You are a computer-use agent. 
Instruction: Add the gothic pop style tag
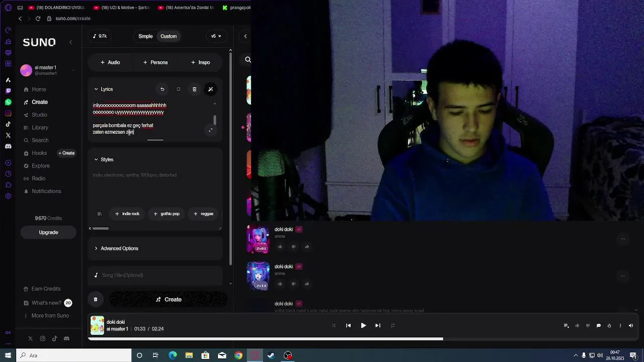pyautogui.click(x=166, y=214)
